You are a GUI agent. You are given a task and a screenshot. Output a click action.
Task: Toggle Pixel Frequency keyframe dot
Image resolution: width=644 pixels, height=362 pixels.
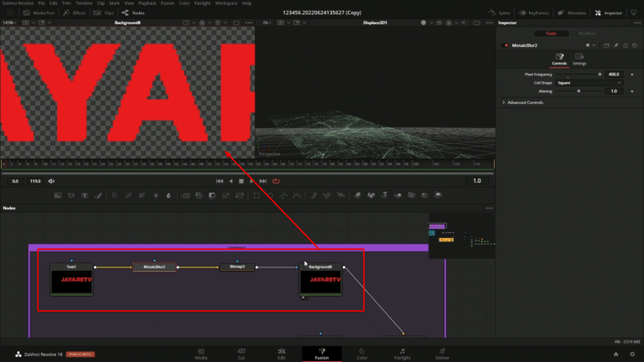632,75
